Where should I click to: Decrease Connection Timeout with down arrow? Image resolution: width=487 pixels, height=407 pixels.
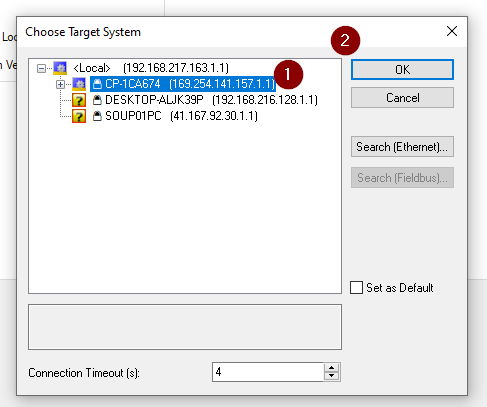[x=331, y=376]
